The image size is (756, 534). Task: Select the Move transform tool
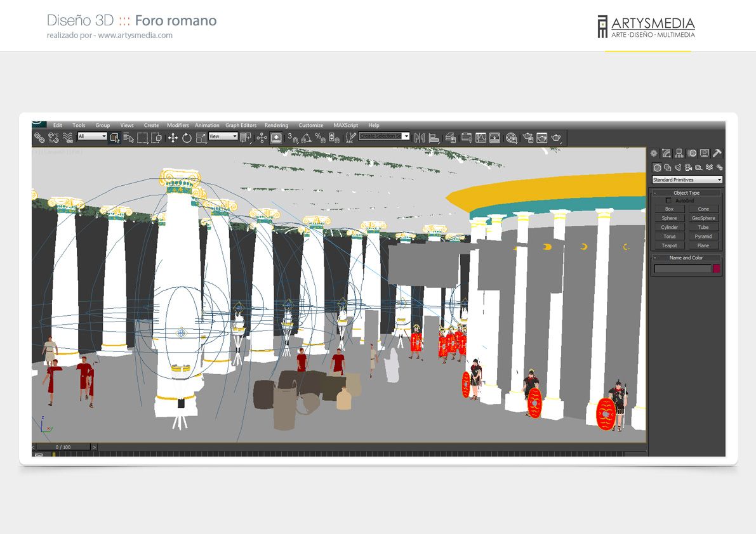click(x=173, y=138)
